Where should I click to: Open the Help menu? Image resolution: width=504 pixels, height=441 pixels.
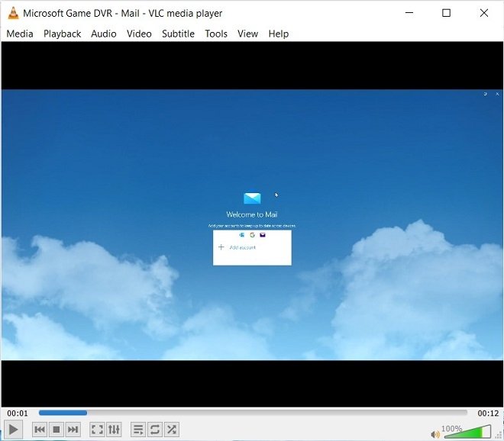[279, 34]
